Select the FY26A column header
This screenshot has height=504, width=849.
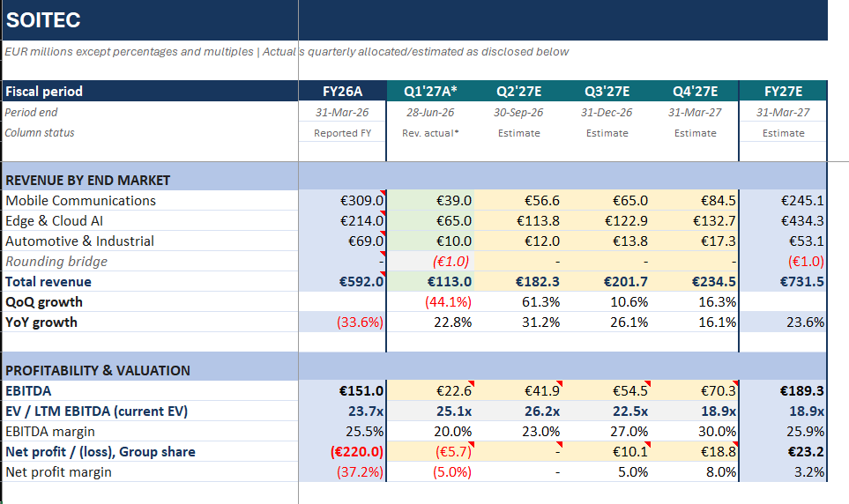pos(342,91)
